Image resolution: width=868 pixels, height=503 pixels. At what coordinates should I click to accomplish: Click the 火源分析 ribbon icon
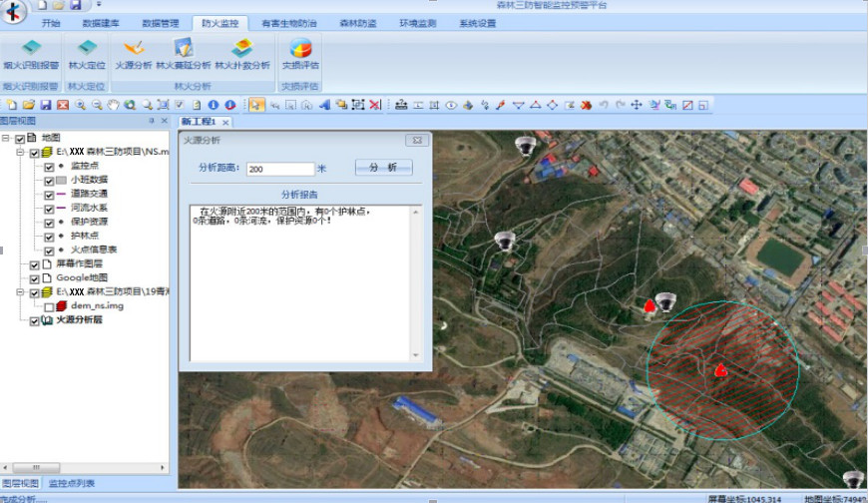(x=133, y=52)
